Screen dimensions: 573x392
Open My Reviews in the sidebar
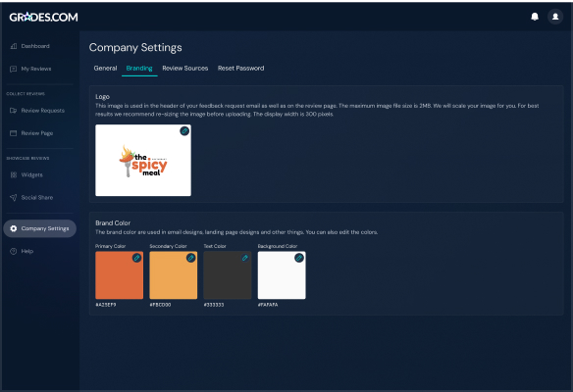pos(36,69)
